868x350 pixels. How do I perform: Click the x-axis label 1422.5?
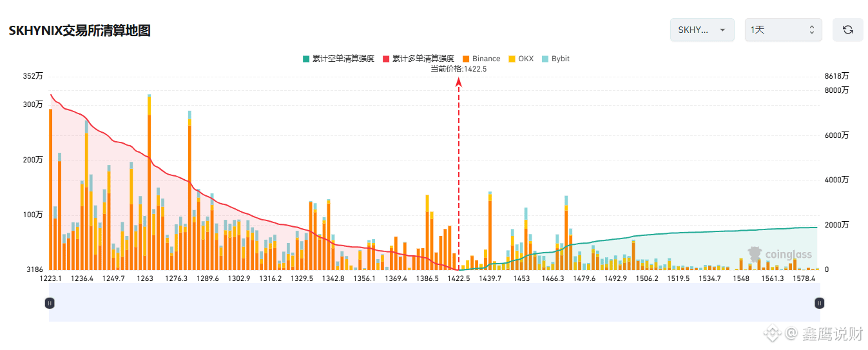point(459,278)
